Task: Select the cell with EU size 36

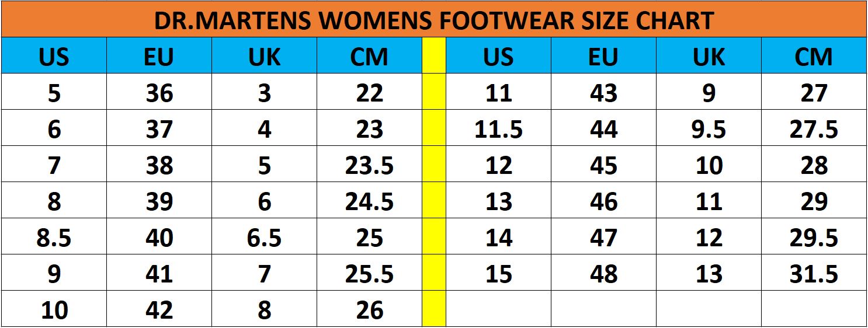Action: tap(159, 92)
